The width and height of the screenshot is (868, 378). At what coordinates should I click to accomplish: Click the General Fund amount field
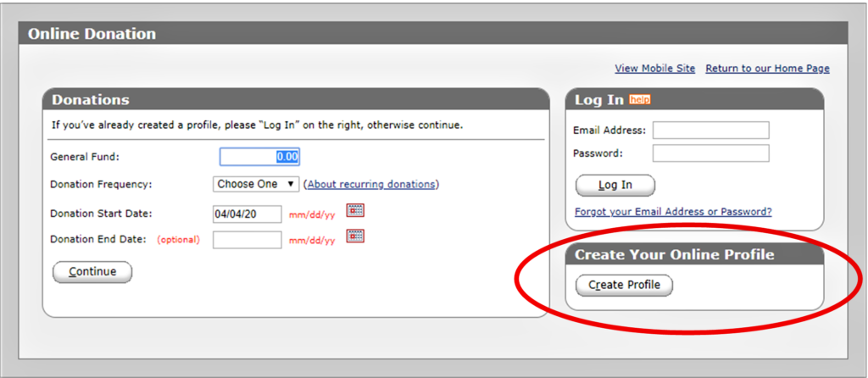pos(259,157)
